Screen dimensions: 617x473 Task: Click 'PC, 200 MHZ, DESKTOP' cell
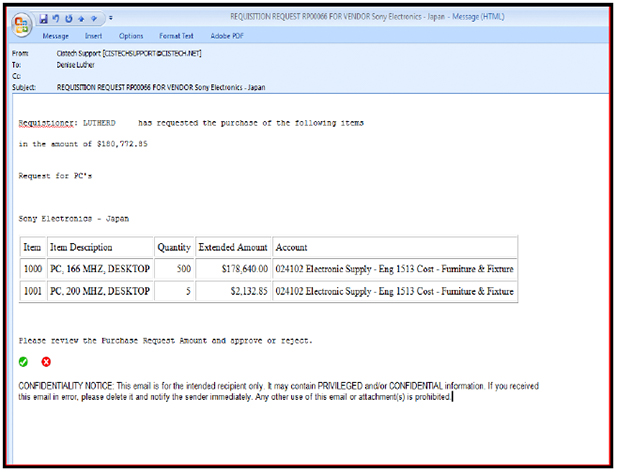100,291
